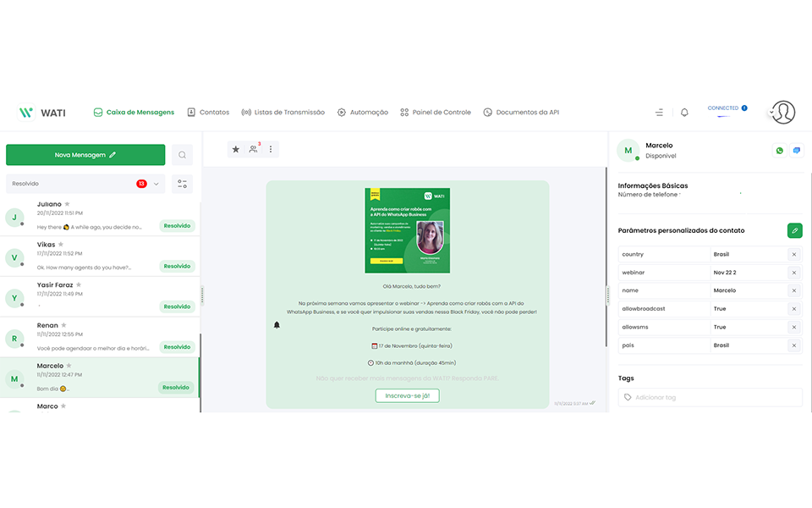This screenshot has width=812, height=508.
Task: Open notifications via the bell icon
Action: click(685, 111)
